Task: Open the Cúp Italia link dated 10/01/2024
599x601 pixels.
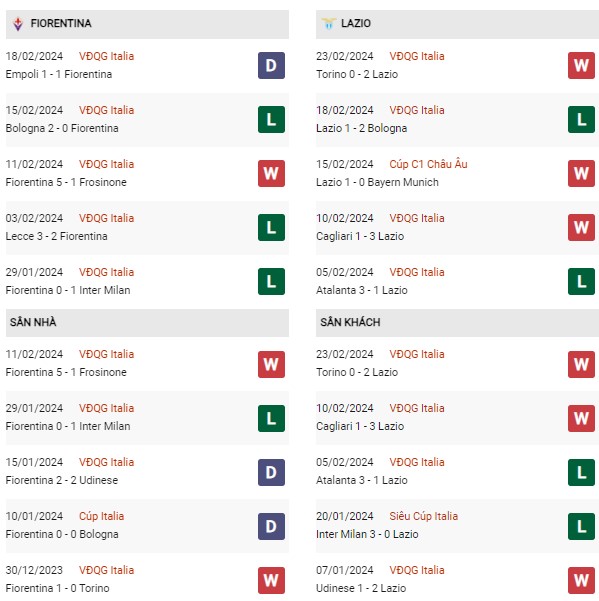Action: [x=101, y=516]
